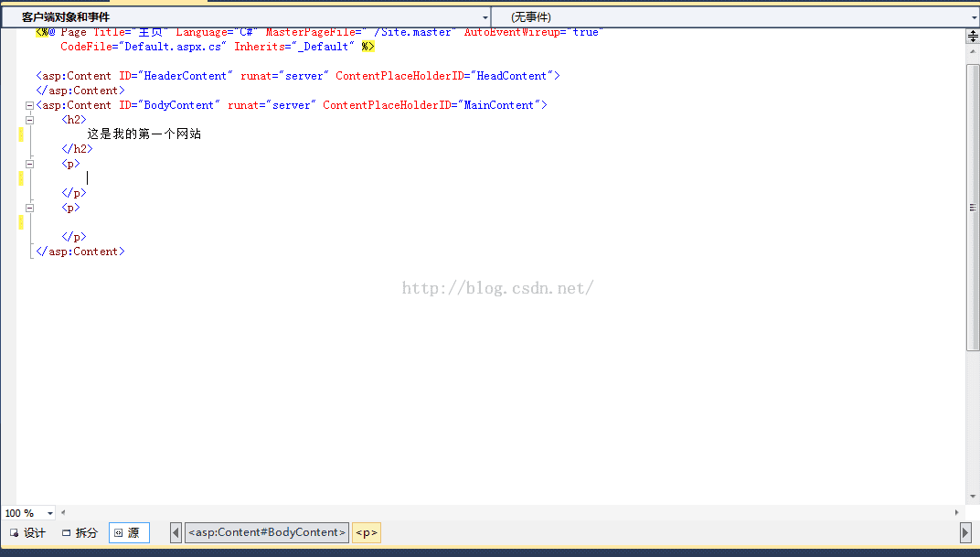This screenshot has width=980, height=557.
Task: Click tag navigator right arrow
Action: click(965, 532)
